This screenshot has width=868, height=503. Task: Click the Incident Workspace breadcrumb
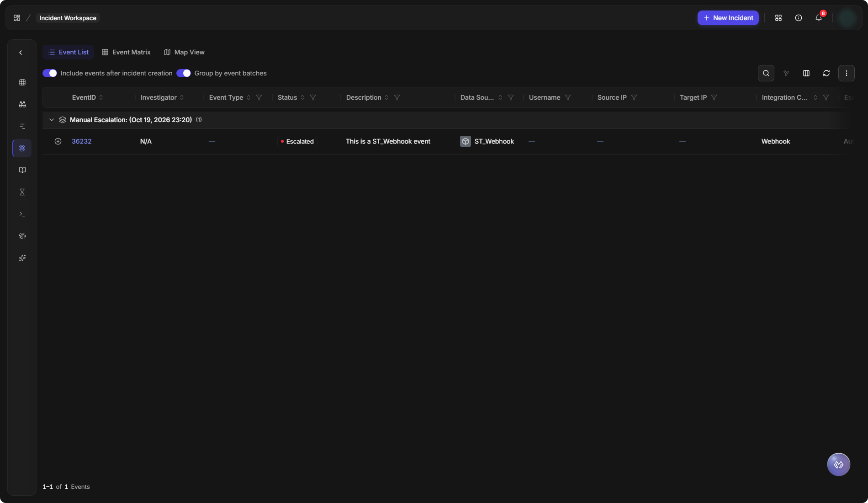click(x=68, y=18)
